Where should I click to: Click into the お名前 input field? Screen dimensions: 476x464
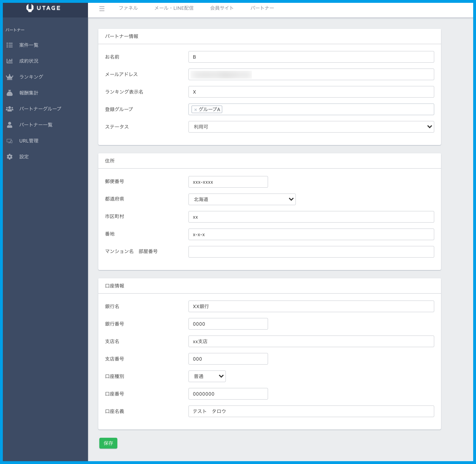point(311,57)
